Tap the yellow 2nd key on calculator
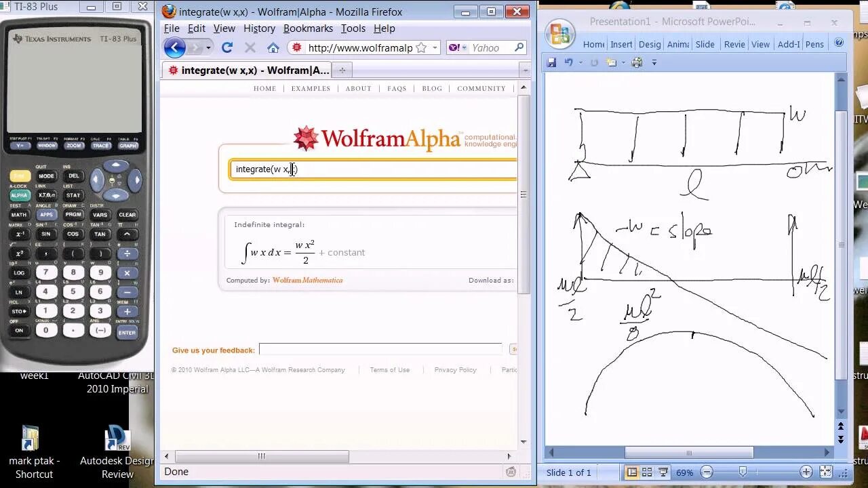Screen dimensions: 868x488 (19, 176)
